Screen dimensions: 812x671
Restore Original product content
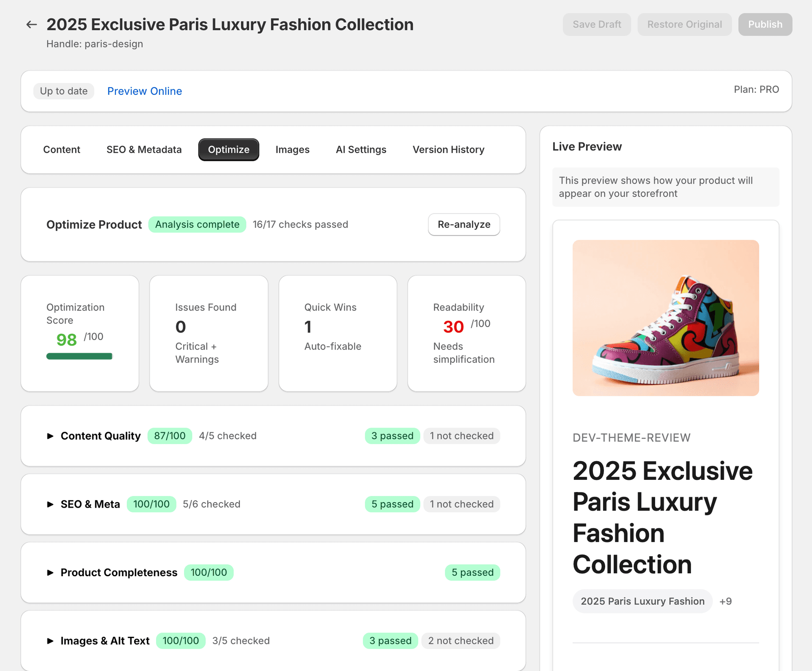pyautogui.click(x=685, y=24)
